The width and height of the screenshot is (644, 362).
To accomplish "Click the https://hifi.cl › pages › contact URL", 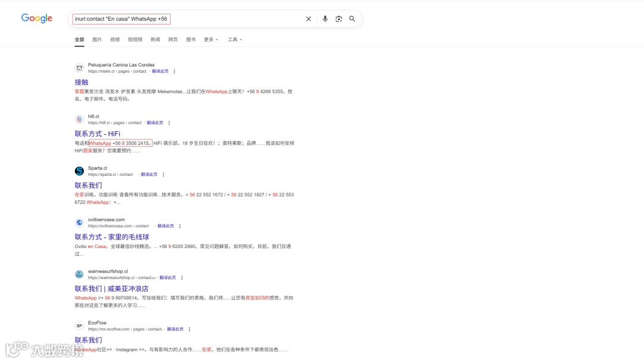I will click(x=114, y=123).
